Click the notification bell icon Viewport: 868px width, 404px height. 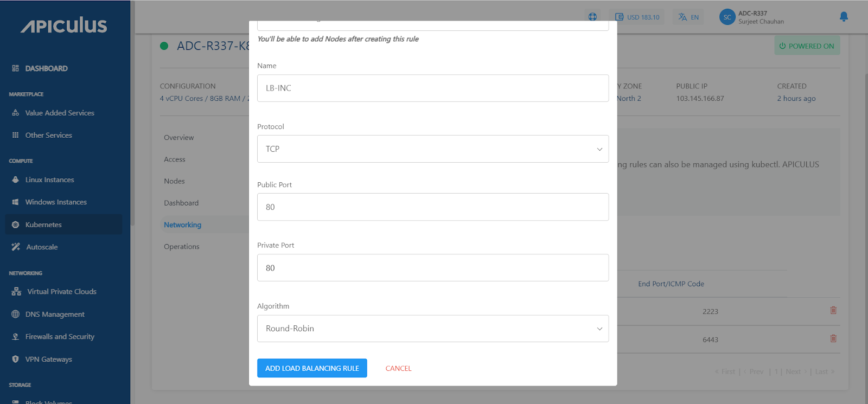coord(844,17)
